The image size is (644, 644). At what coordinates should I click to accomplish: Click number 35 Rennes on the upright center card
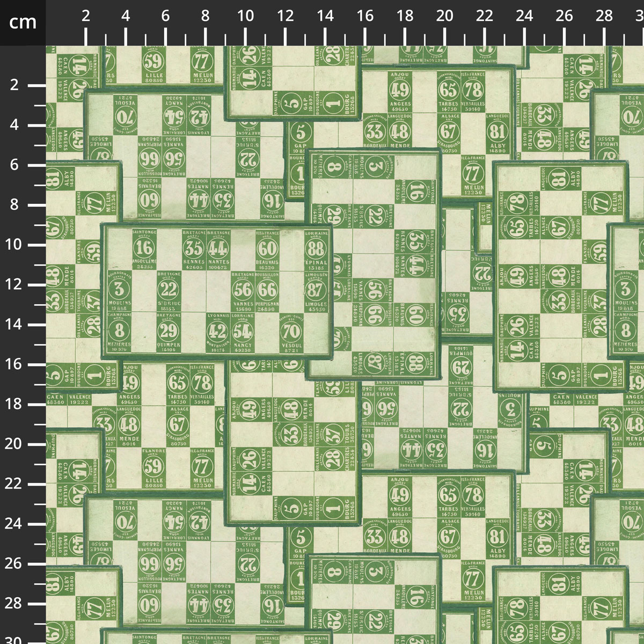point(193,249)
